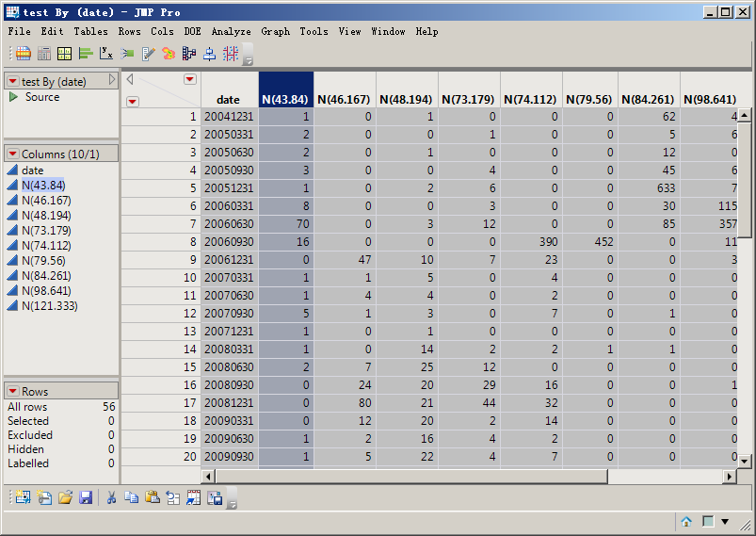Save the data table with floppy icon

(86, 497)
